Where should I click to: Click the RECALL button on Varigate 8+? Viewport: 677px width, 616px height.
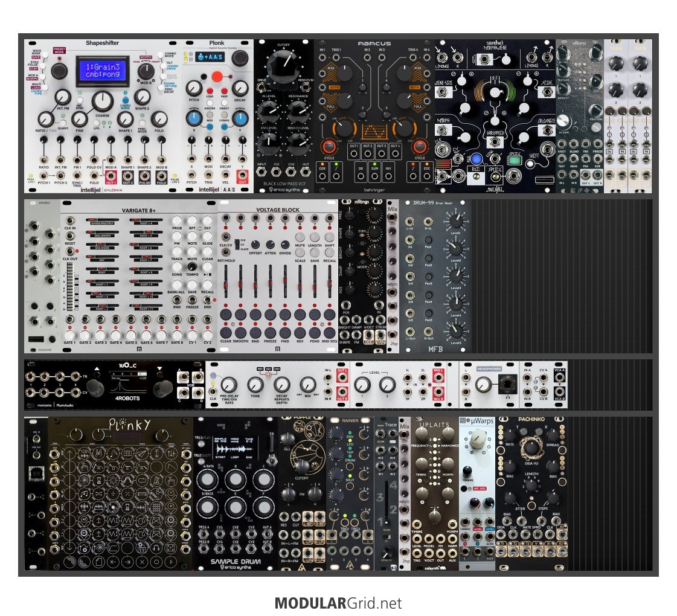pos(207,284)
